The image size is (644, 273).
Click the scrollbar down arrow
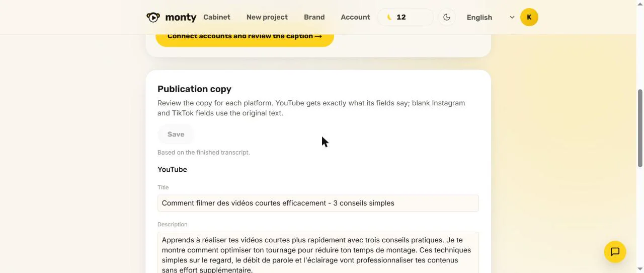pyautogui.click(x=640, y=269)
